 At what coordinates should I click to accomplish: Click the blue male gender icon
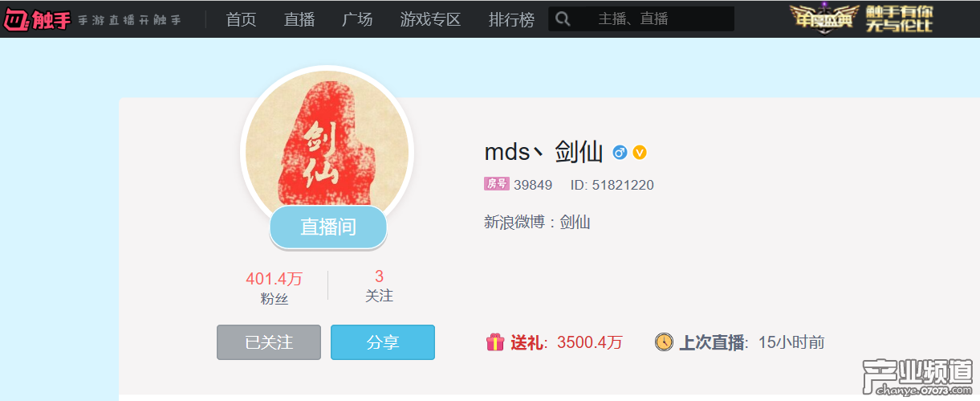[x=620, y=152]
